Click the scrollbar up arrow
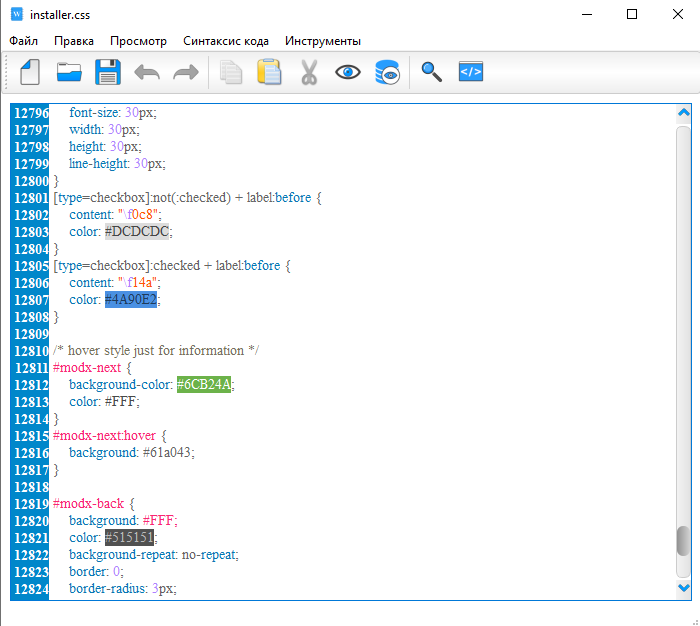This screenshot has width=700, height=626. [x=683, y=113]
